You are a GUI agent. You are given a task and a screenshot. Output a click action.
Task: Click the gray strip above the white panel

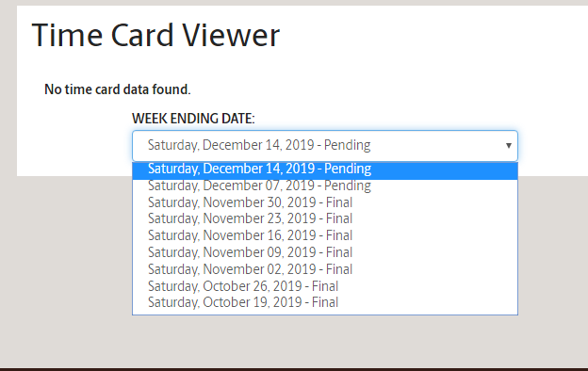[294, 3]
